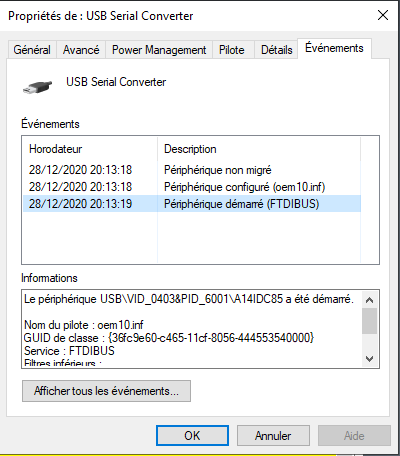Click Afficher tous les événements button
The image size is (400, 456).
coord(106,391)
